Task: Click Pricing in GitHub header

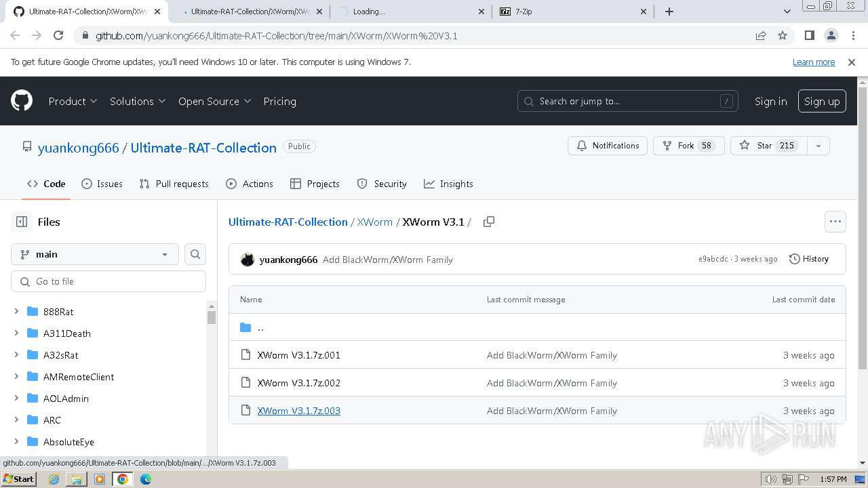Action: pyautogui.click(x=279, y=101)
